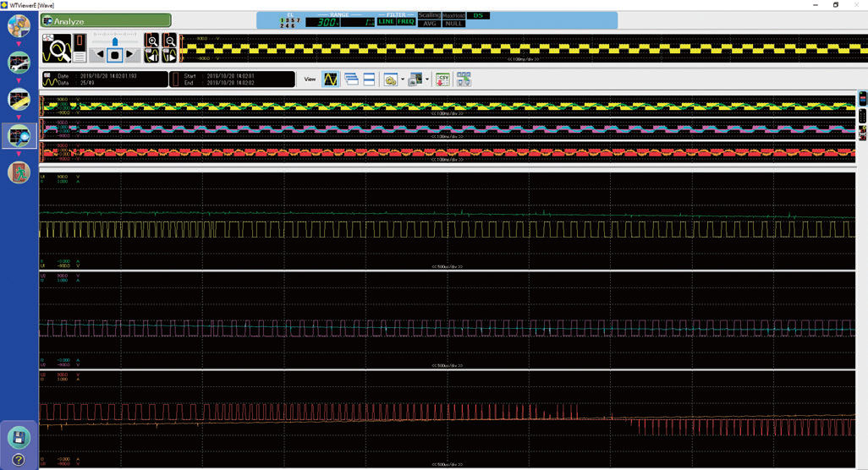Viewport: 868px width, 470px height.
Task: Export data with the CSV icon
Action: [x=442, y=79]
